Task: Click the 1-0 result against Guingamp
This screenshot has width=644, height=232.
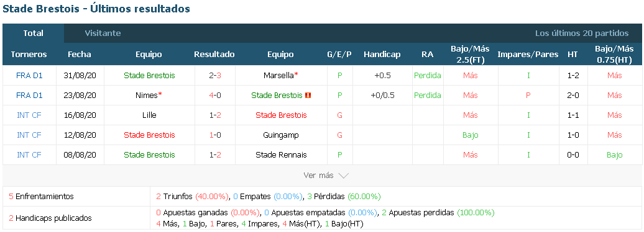Action: tap(215, 135)
